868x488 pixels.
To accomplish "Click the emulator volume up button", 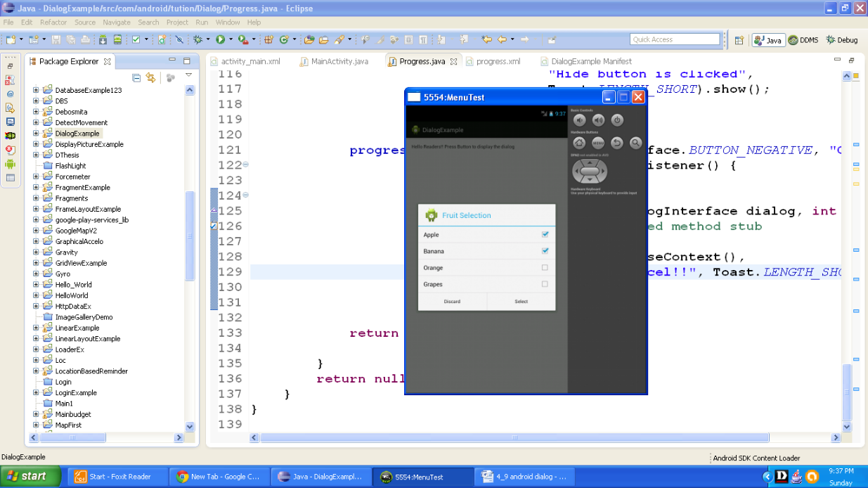I will coord(598,120).
